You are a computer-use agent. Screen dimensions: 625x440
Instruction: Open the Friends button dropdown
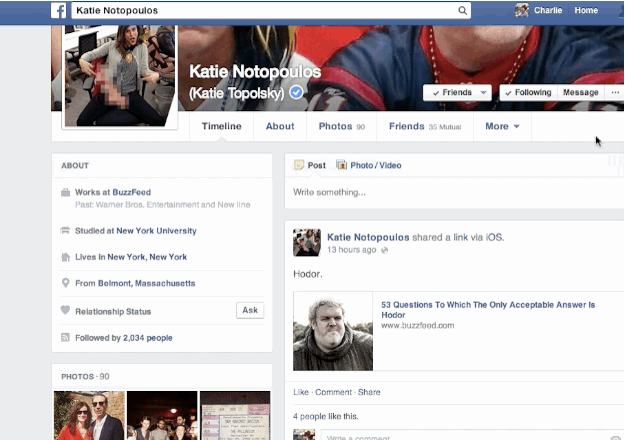click(x=457, y=92)
